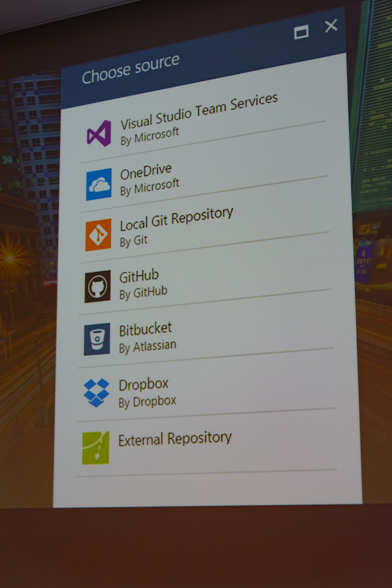Click the By GitHub subtitle

pos(143,293)
